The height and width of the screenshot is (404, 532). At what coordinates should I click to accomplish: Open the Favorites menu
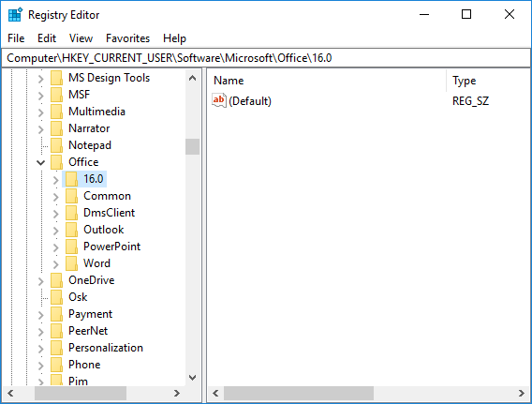pos(128,38)
